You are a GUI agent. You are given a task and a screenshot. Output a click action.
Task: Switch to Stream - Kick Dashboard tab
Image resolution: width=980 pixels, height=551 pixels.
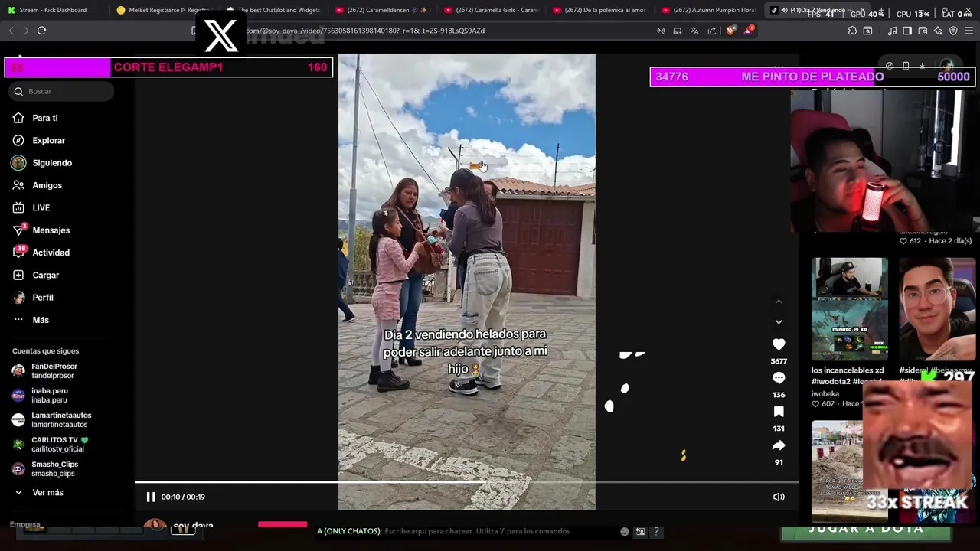54,10
